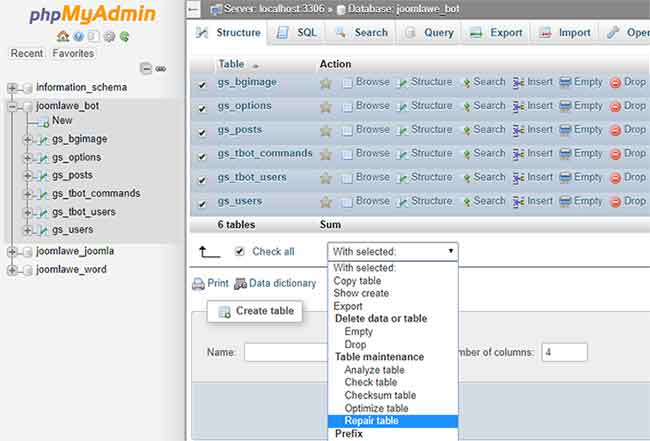Uncheck the gs_tbot_commands row checkbox
The width and height of the screenshot is (650, 441).
tap(202, 156)
